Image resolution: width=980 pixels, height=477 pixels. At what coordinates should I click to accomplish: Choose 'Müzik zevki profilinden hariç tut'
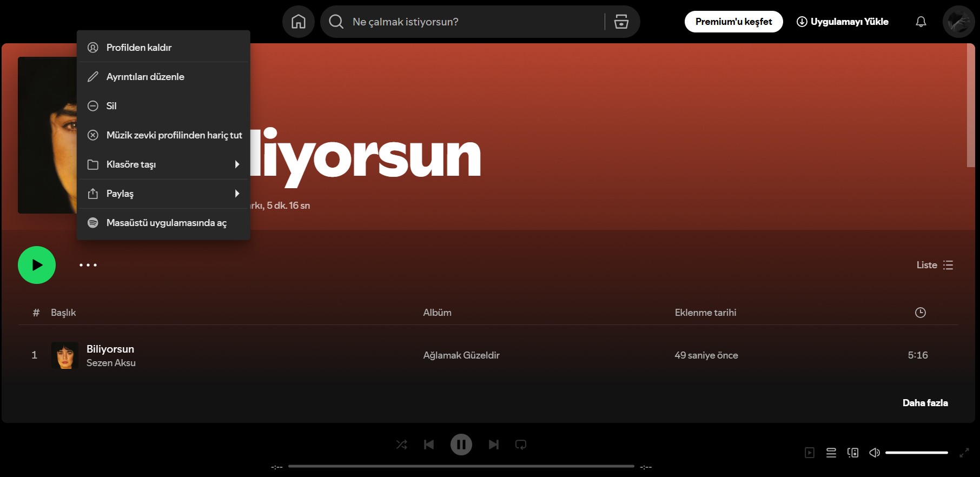click(x=163, y=135)
